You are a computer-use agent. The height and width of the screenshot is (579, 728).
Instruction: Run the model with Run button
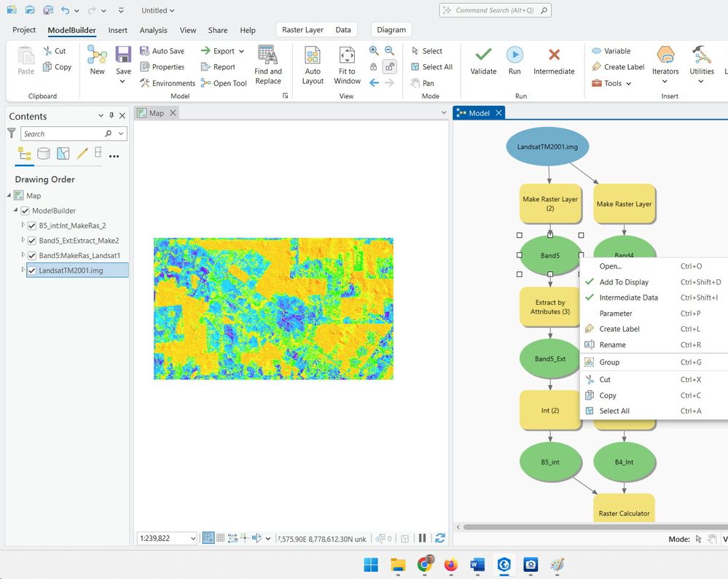[x=514, y=55]
